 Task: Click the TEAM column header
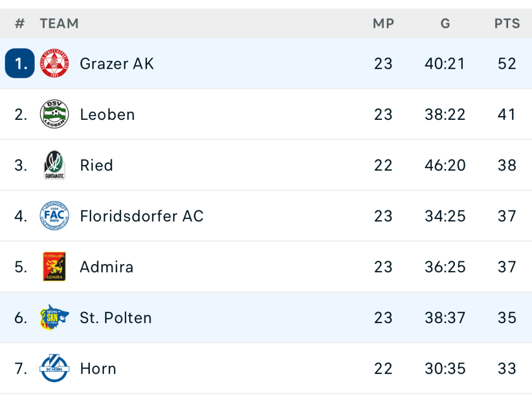click(x=59, y=24)
